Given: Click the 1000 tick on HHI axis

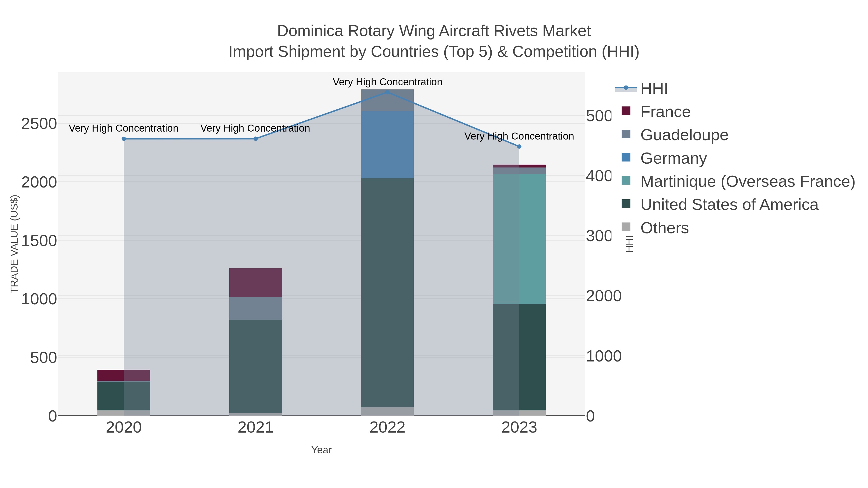Looking at the screenshot, I should [x=604, y=356].
